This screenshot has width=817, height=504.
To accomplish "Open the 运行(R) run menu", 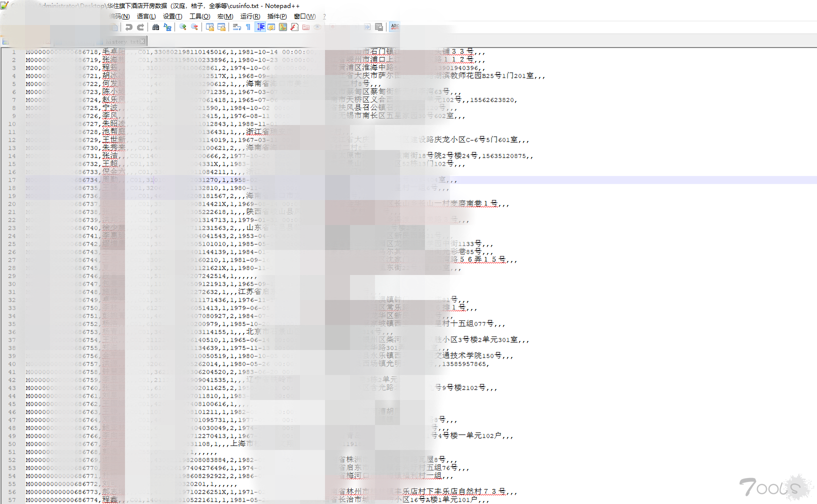I will pyautogui.click(x=250, y=16).
